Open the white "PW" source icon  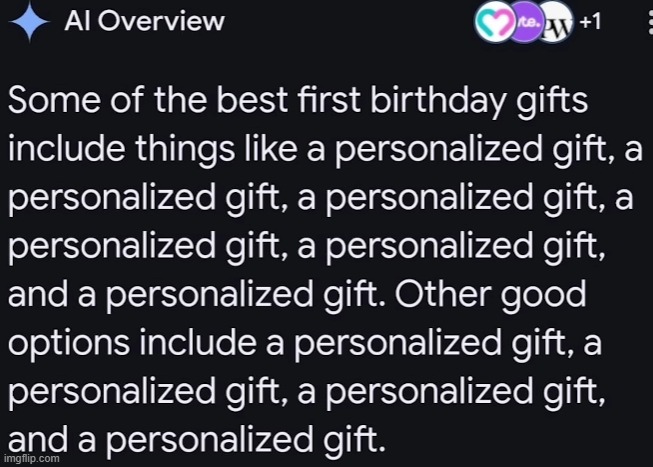pos(557,22)
